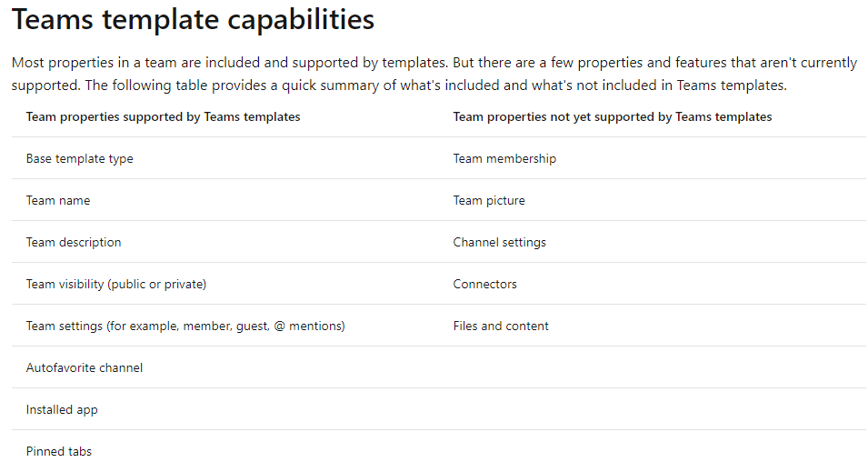The height and width of the screenshot is (472, 868).
Task: Click the empty cell beside "Autofavorite channel"
Action: (652, 367)
